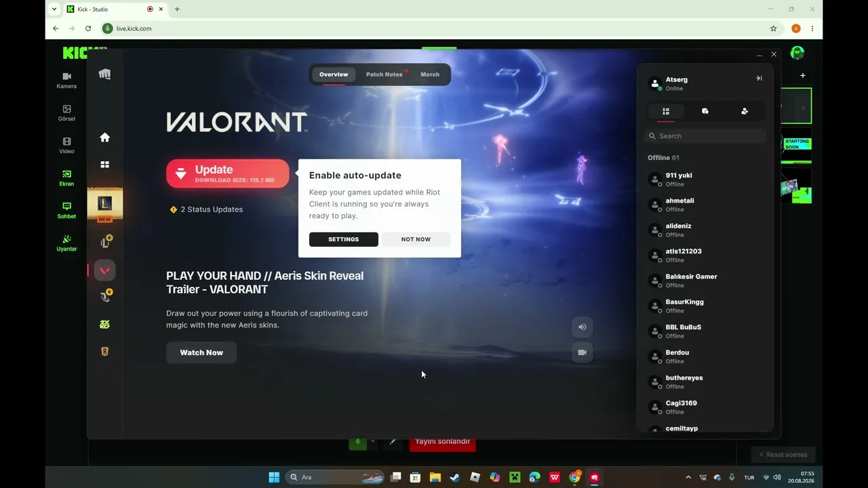
Task: Open File Explorer from the taskbar
Action: 435,477
